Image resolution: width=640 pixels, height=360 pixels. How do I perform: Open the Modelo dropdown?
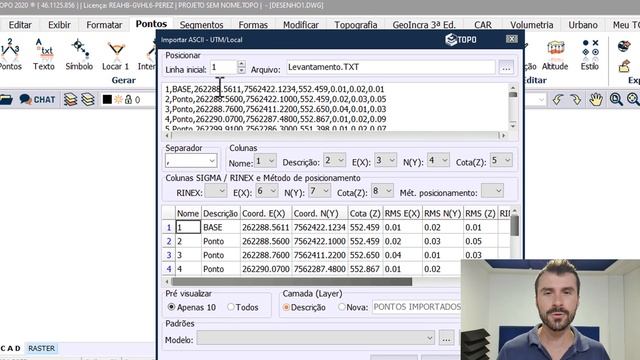[x=316, y=338]
